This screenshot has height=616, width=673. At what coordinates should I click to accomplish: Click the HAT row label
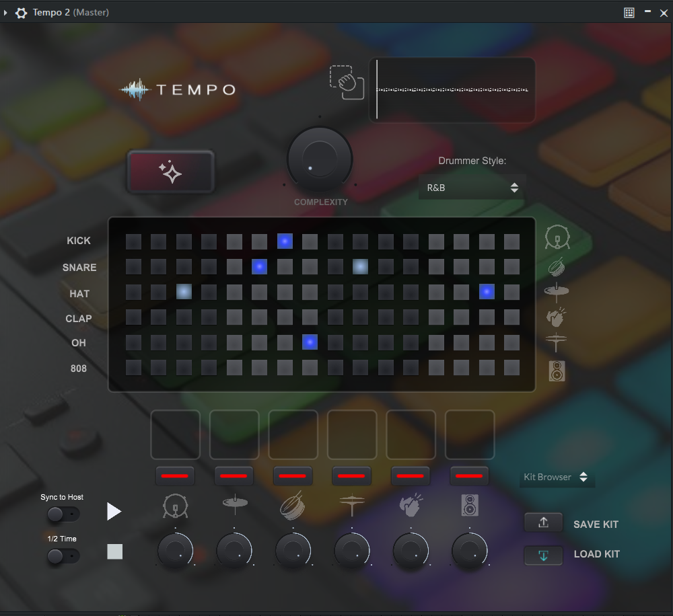coord(79,294)
